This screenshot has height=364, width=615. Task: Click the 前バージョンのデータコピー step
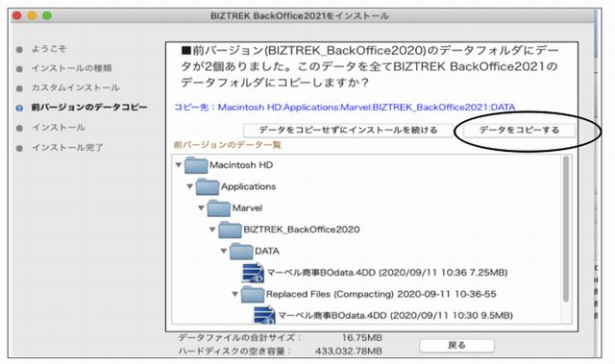(x=89, y=108)
